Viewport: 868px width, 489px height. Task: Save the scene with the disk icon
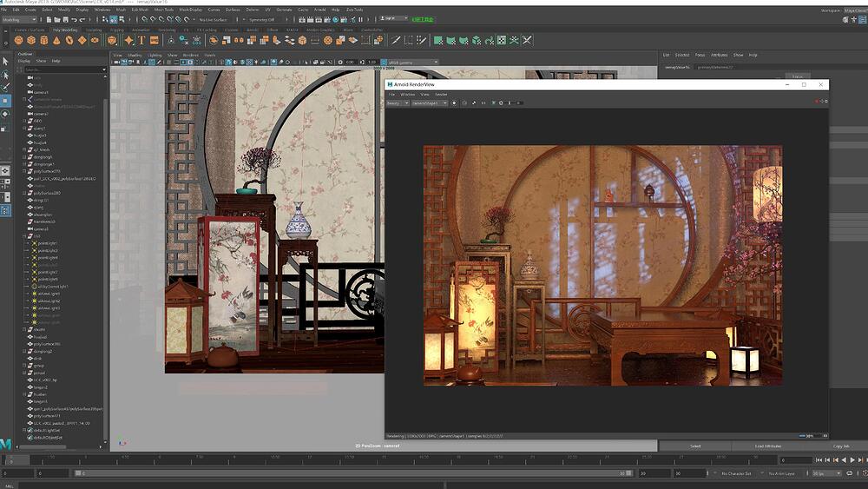click(x=65, y=20)
